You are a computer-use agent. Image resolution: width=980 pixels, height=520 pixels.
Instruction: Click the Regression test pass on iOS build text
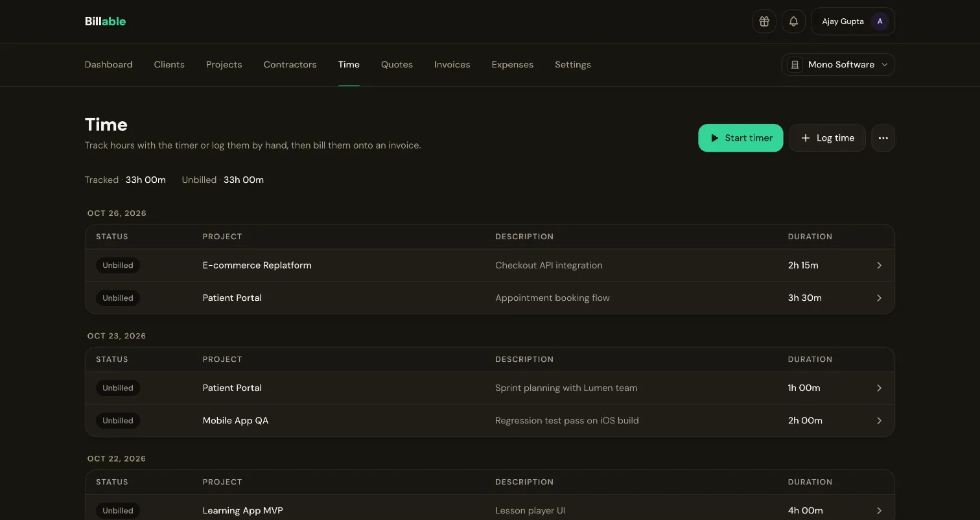tap(567, 421)
